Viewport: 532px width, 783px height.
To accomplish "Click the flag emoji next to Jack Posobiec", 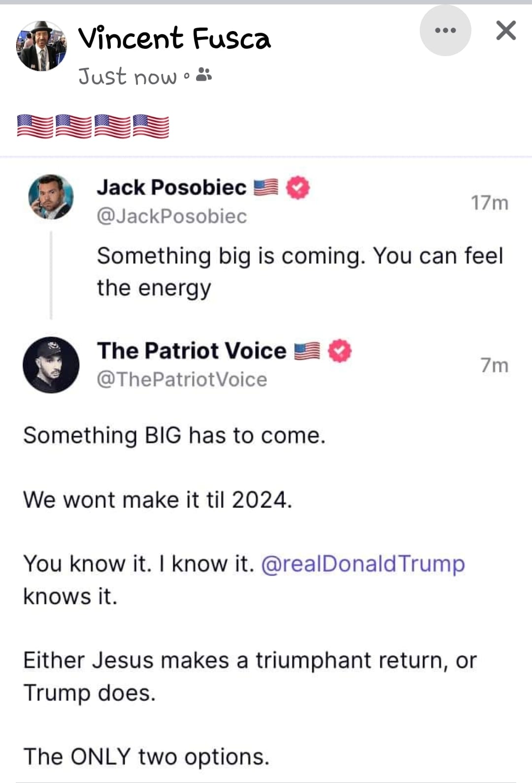I will click(x=266, y=188).
